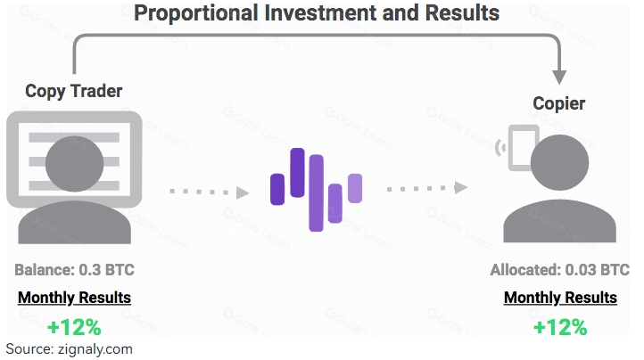Click the downward arrowhead above Copier
The height and width of the screenshot is (360, 644).
click(x=559, y=77)
